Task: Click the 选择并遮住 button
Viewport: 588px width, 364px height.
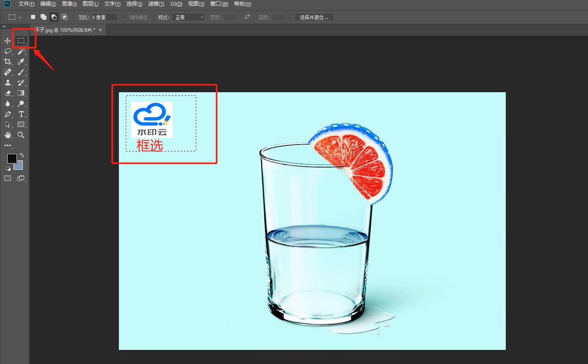Action: (x=314, y=17)
